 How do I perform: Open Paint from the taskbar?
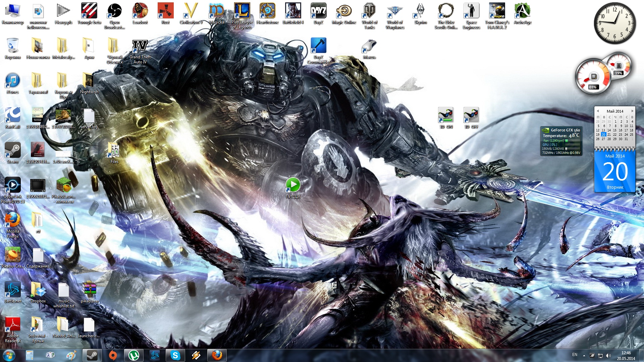[71, 355]
